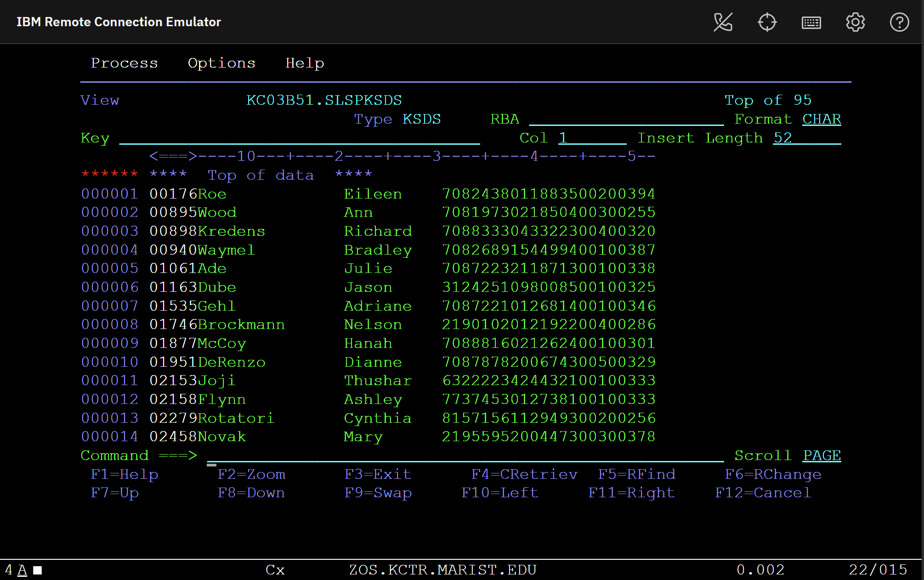Open the help question mark icon

(899, 22)
